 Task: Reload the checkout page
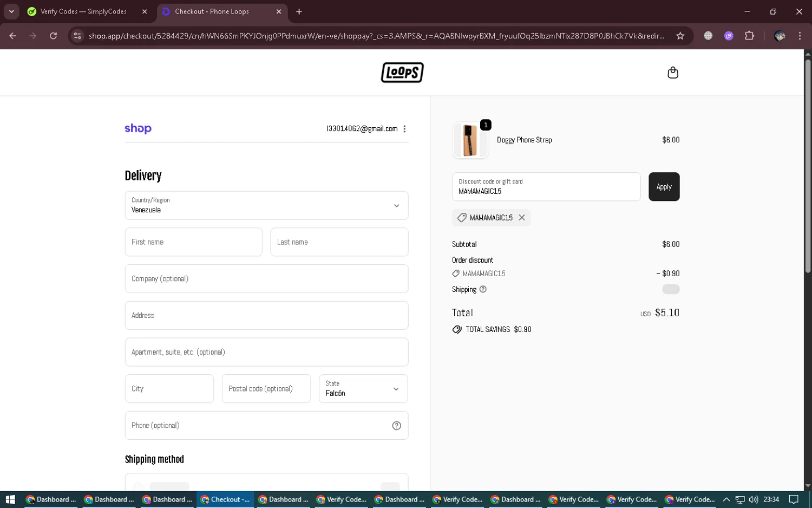click(53, 36)
